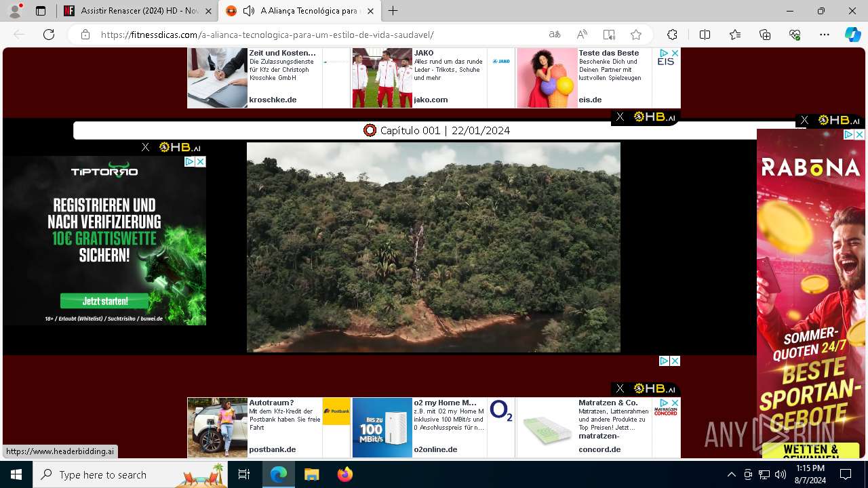
Task: Open Collections panel
Action: pos(765,35)
